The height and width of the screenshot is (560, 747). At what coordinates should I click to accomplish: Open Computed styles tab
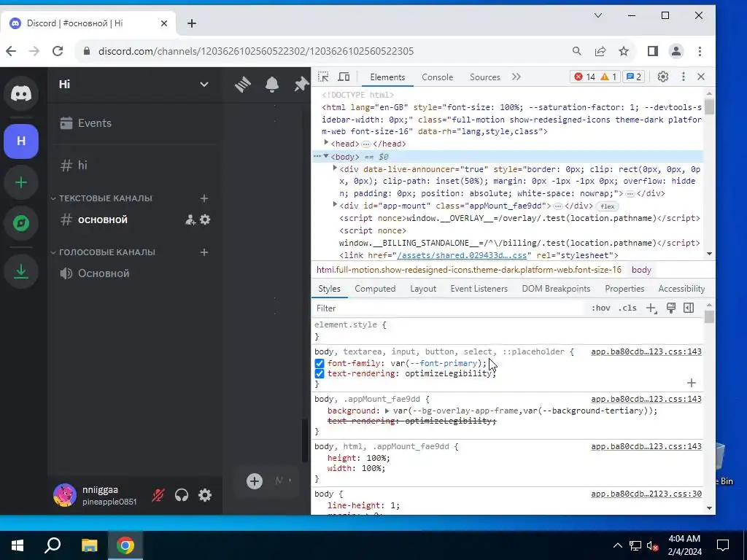375,289
